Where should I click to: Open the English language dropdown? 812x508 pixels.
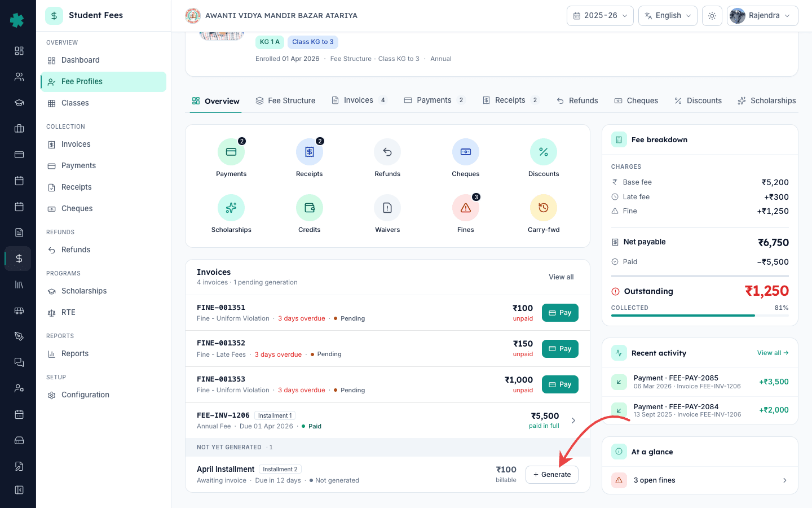[x=668, y=16]
